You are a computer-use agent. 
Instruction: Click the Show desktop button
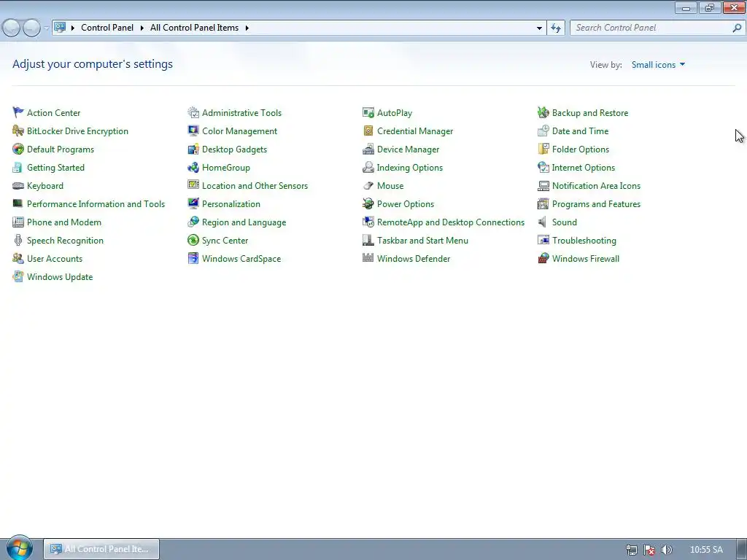tap(742, 549)
